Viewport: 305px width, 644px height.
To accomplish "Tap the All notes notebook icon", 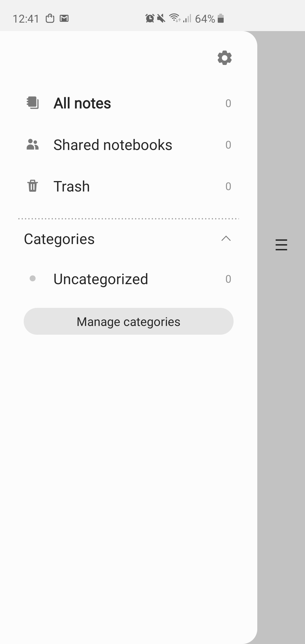I will (x=33, y=103).
